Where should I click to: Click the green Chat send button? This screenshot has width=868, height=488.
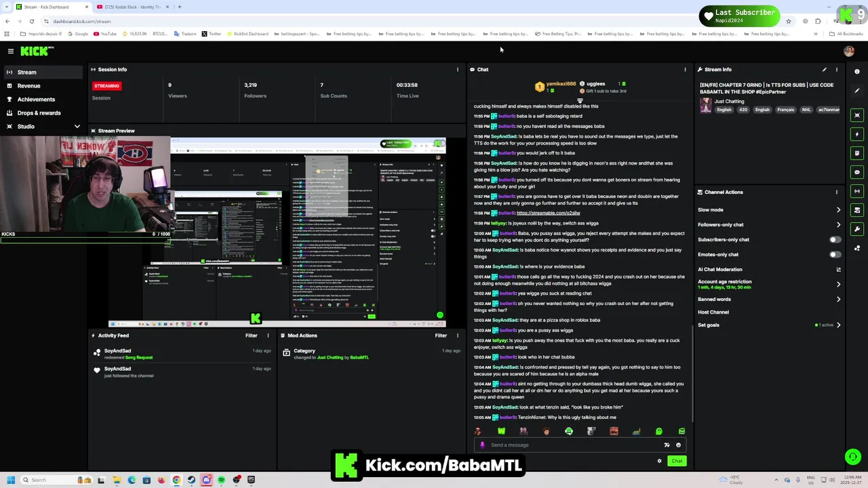click(677, 461)
